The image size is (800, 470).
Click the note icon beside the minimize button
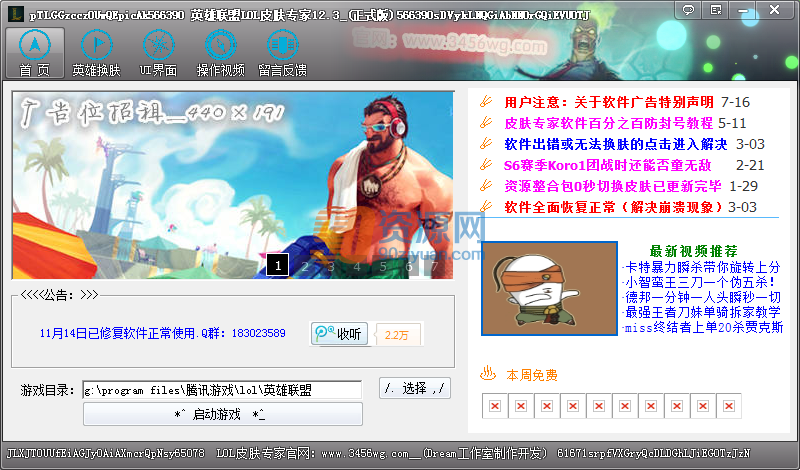[x=716, y=9]
